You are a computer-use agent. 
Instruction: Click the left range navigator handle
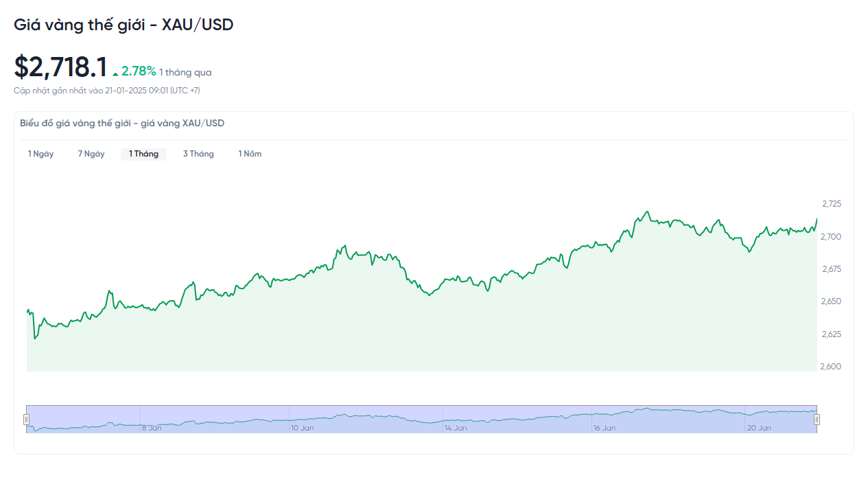27,420
